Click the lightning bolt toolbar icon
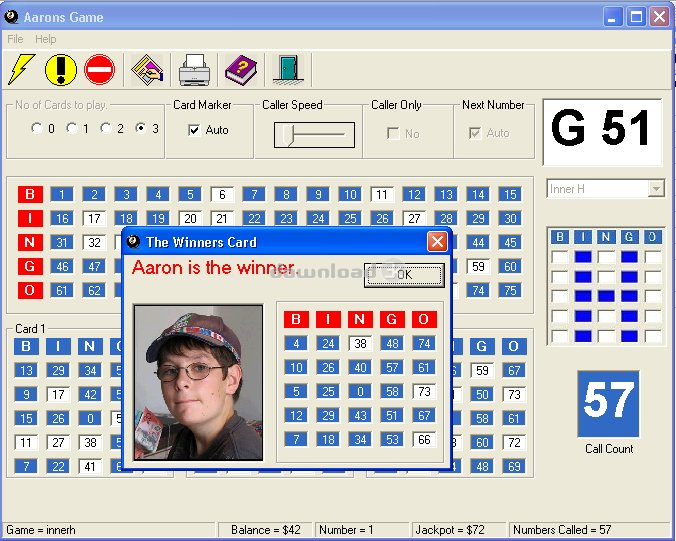 coord(21,69)
